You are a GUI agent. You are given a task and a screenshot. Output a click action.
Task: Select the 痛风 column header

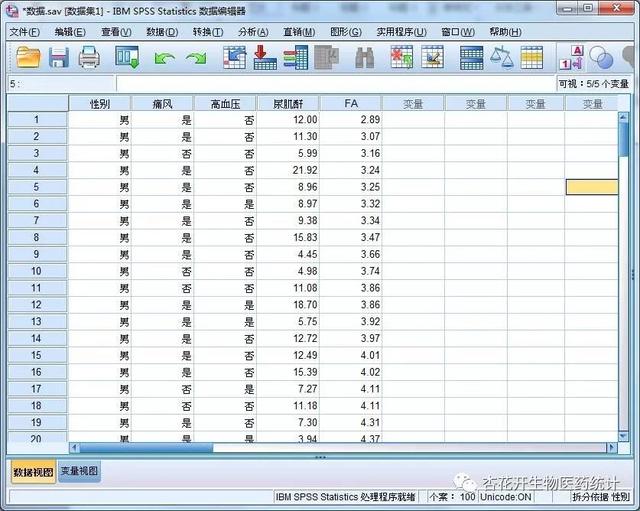click(162, 104)
